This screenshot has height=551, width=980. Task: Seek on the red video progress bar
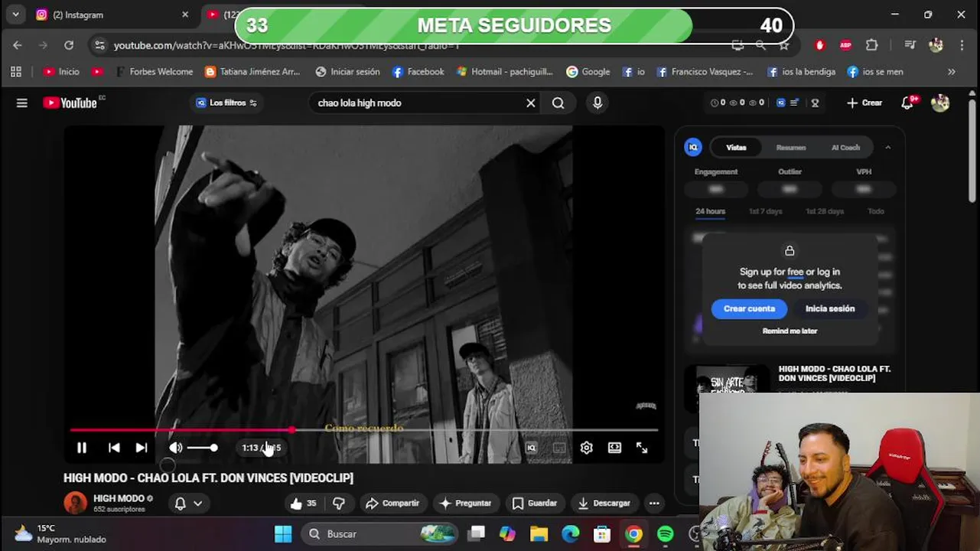363,430
